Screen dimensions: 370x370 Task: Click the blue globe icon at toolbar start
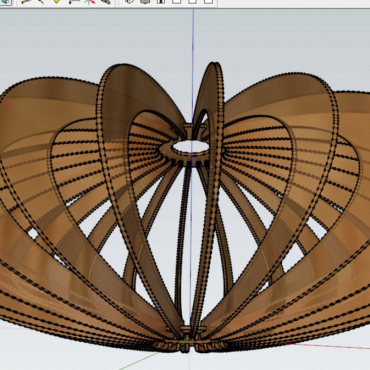pyautogui.click(x=5, y=1)
